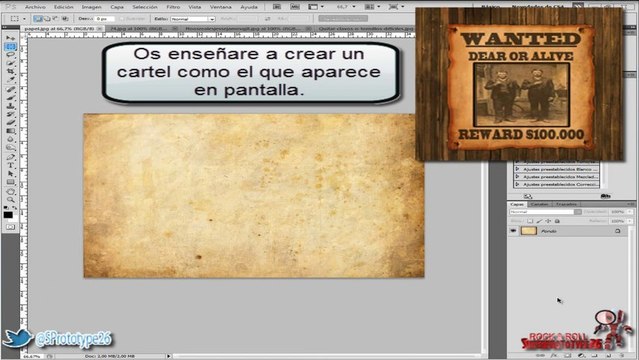Image resolution: width=639 pixels, height=360 pixels.
Task: Click the Desv feather input field
Action: click(104, 19)
